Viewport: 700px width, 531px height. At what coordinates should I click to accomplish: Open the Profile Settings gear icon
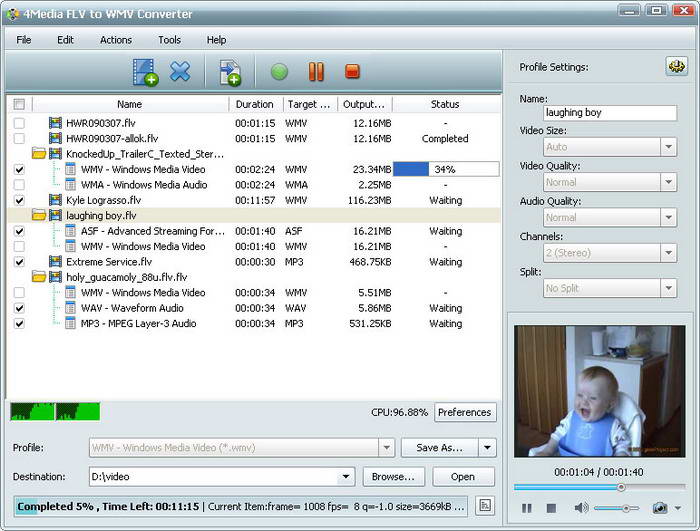coord(676,67)
